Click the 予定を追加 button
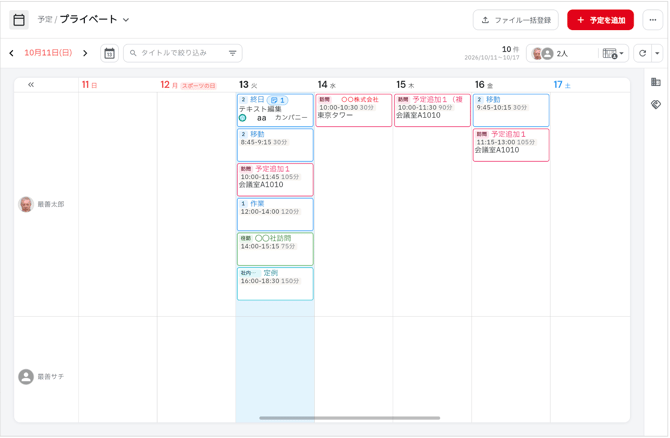The width and height of the screenshot is (670, 438). (x=600, y=20)
